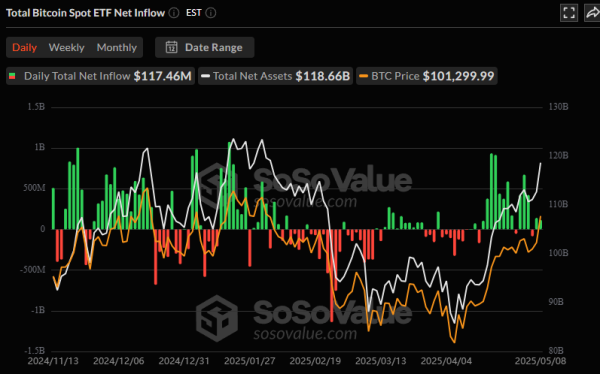Viewport: 600px width, 374px height.
Task: Select the Daily tab
Action: pos(24,47)
